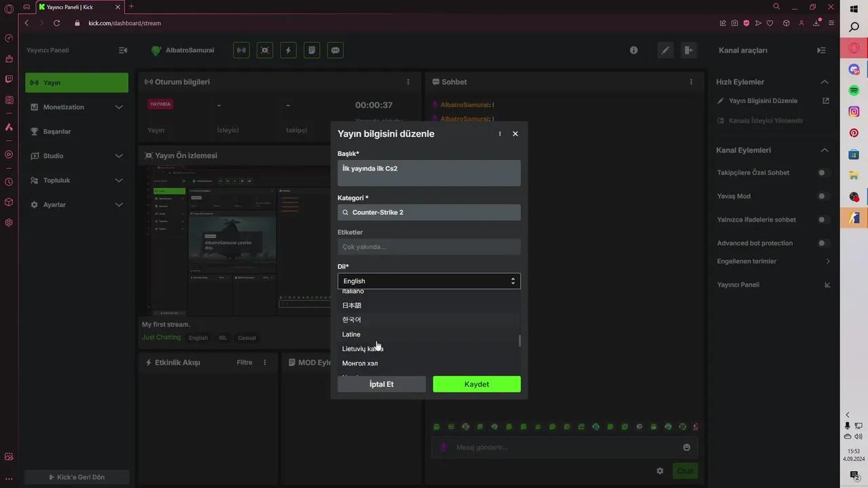
Task: Open Instagram from the Windows taskbar
Action: click(x=854, y=112)
